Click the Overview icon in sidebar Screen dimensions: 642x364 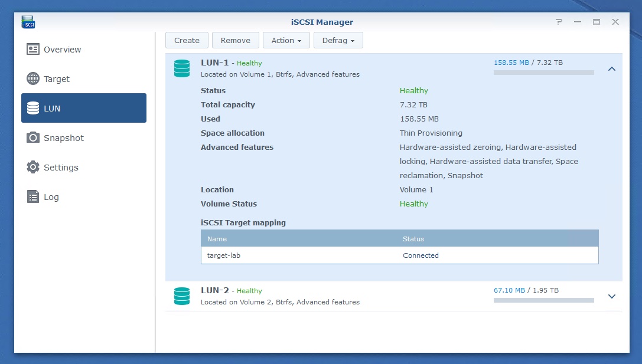point(33,50)
